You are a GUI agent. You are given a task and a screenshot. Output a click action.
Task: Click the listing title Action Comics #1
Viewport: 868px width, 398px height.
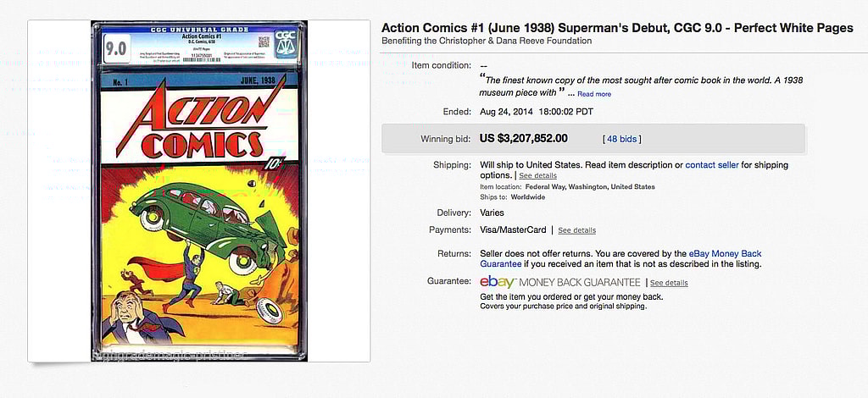617,28
